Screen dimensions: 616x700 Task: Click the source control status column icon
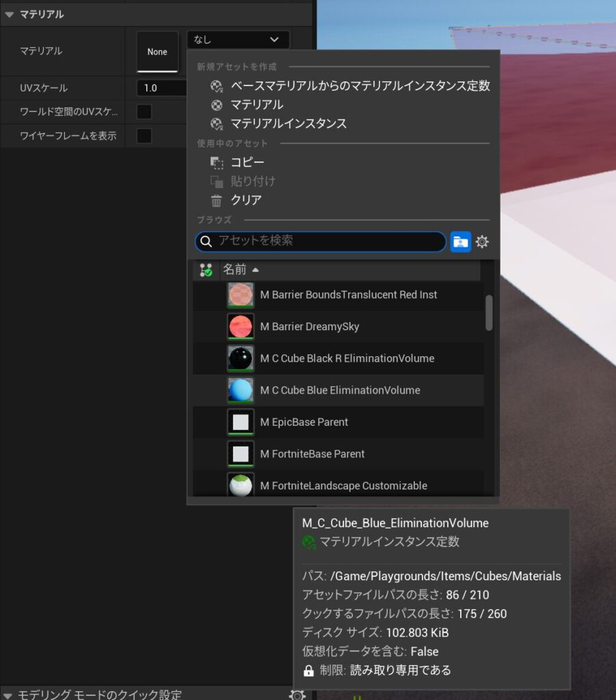206,270
